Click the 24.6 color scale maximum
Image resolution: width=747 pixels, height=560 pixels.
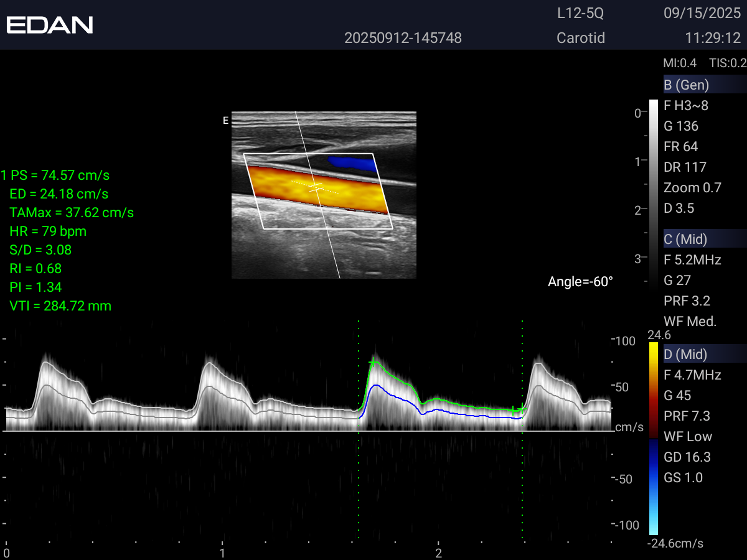659,335
